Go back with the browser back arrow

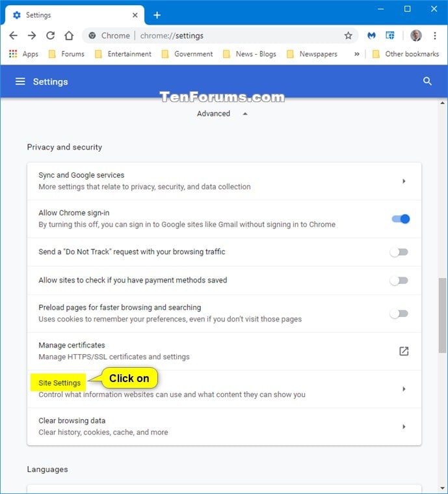[x=13, y=36]
